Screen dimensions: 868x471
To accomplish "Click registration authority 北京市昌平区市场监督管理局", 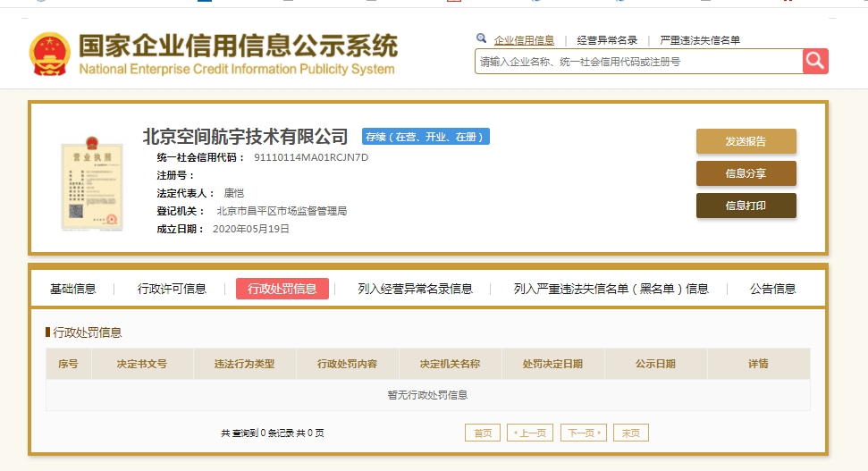I will 282,211.
